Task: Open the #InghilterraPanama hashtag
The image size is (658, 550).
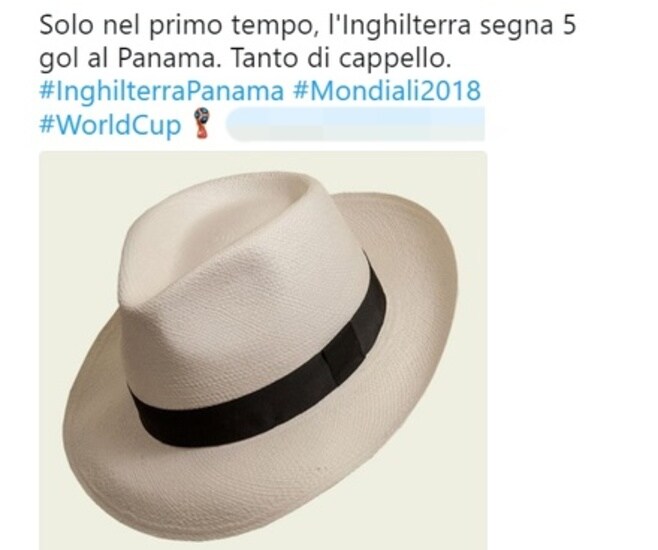Action: [161, 90]
